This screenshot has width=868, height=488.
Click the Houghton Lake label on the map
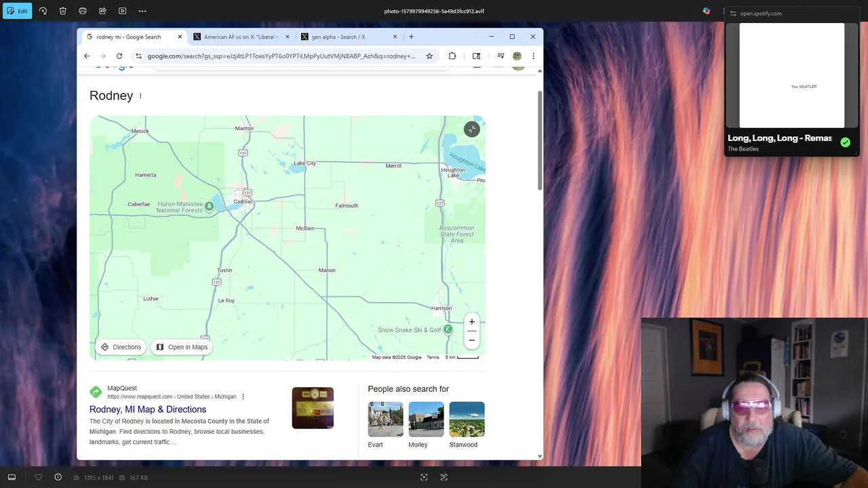click(453, 173)
